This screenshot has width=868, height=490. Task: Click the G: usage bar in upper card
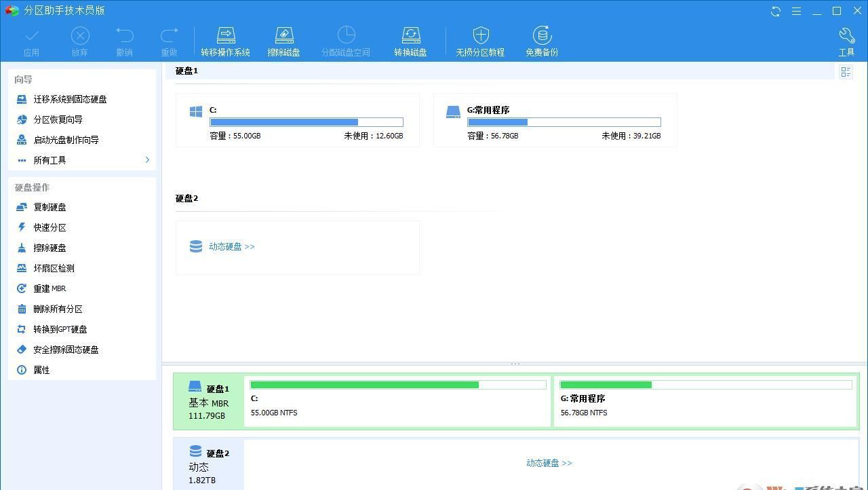[x=564, y=122]
